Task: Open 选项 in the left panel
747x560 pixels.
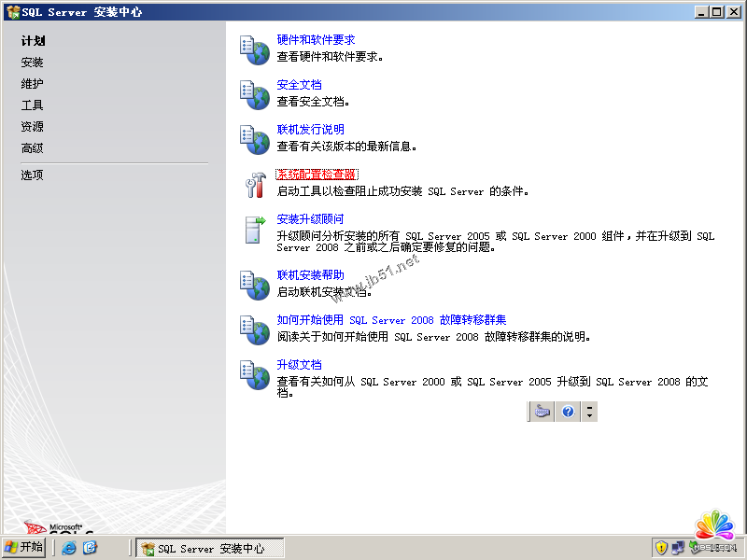Action: pos(33,175)
